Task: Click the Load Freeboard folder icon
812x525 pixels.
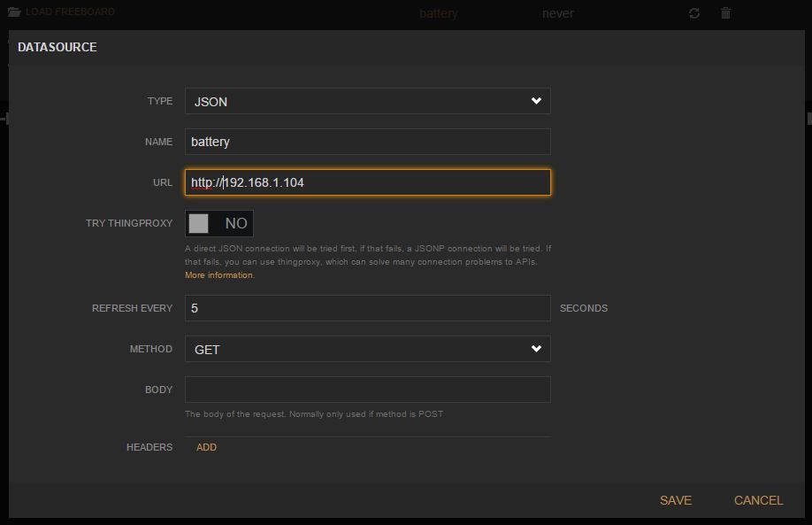Action: (14, 12)
